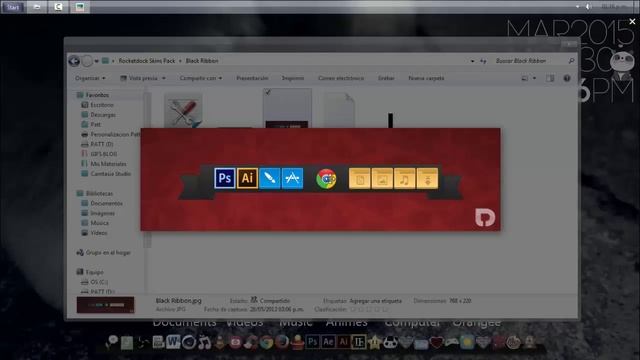640x360 pixels.
Task: Click Black Ribbon breadcrumb in address bar
Action: point(202,61)
